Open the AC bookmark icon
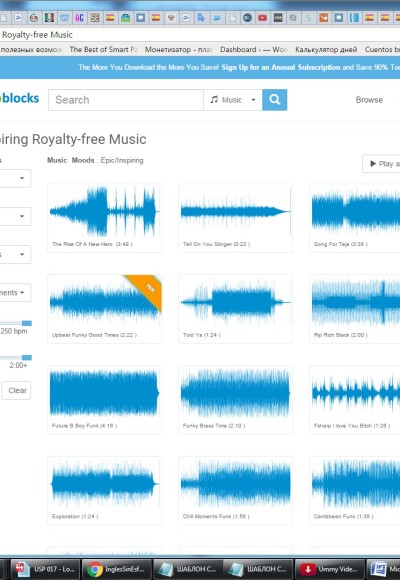Viewport: 400px width, 580px height. click(79, 17)
